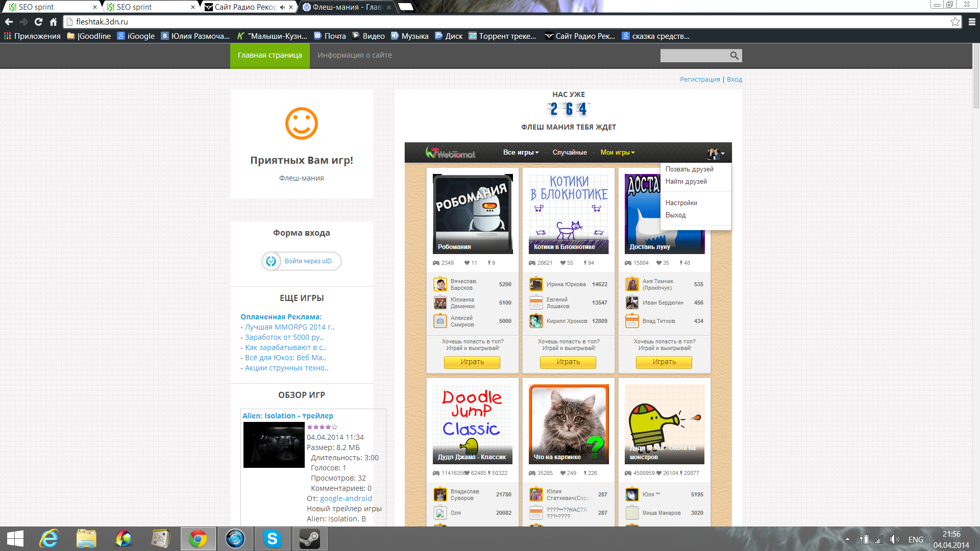The width and height of the screenshot is (980, 551).
Task: Open Аня Тимчик player avatar
Action: click(632, 284)
